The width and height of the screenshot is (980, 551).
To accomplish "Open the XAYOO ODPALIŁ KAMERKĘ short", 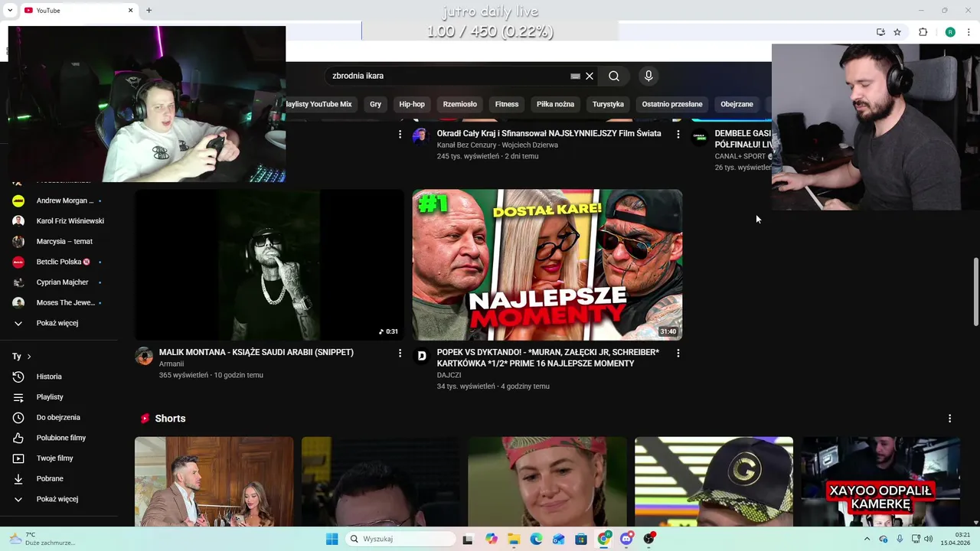I will pos(880,482).
